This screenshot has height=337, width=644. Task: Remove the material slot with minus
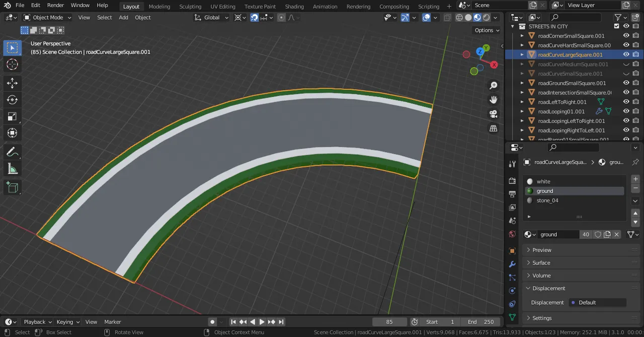pos(635,188)
